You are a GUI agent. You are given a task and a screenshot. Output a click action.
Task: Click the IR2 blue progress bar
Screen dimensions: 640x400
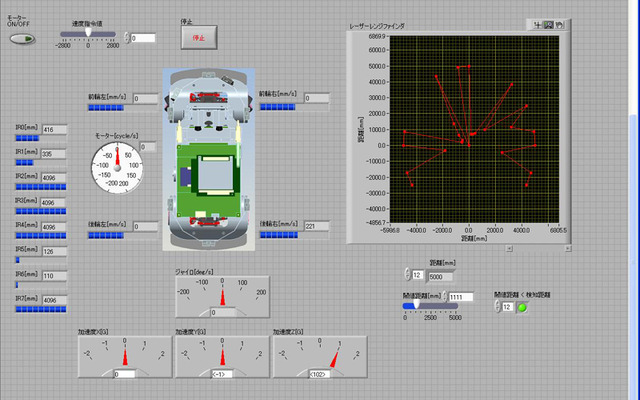pos(41,187)
